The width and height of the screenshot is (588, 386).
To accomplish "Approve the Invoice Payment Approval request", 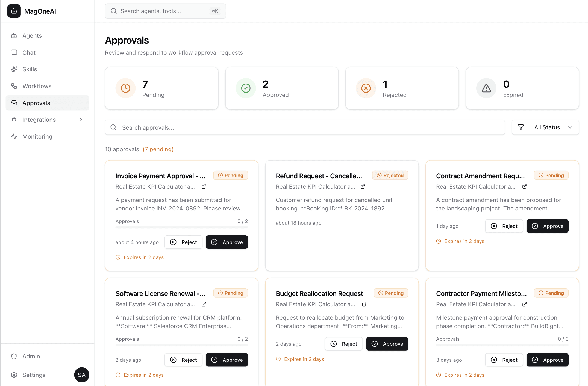I will pos(227,242).
